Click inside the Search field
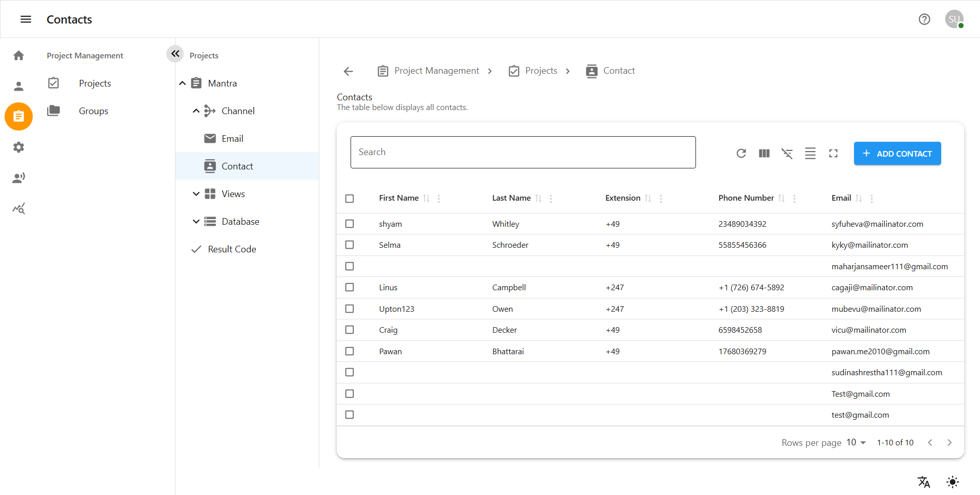980x495 pixels. click(522, 152)
